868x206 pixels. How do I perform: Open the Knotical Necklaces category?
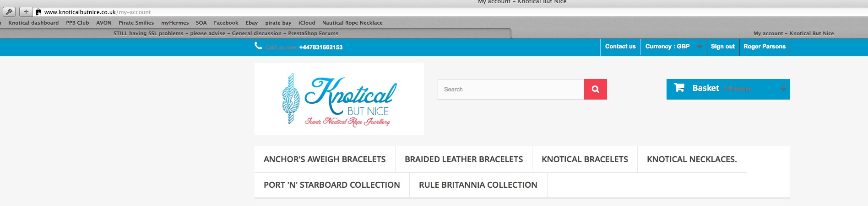pyautogui.click(x=692, y=159)
